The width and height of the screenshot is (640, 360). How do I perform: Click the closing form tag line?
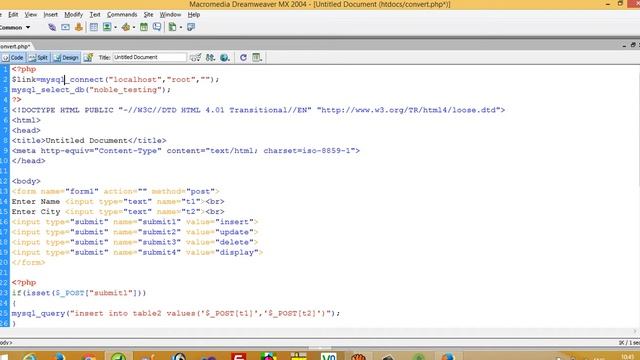coord(29,262)
